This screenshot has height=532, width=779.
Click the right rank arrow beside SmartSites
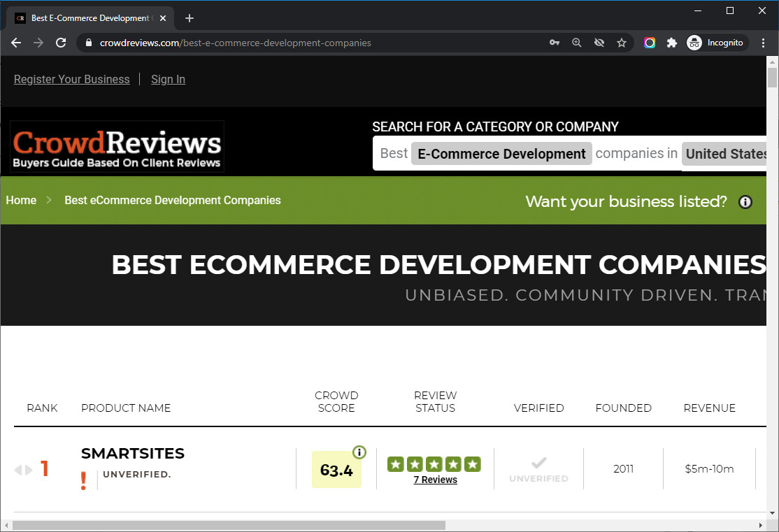(29, 470)
